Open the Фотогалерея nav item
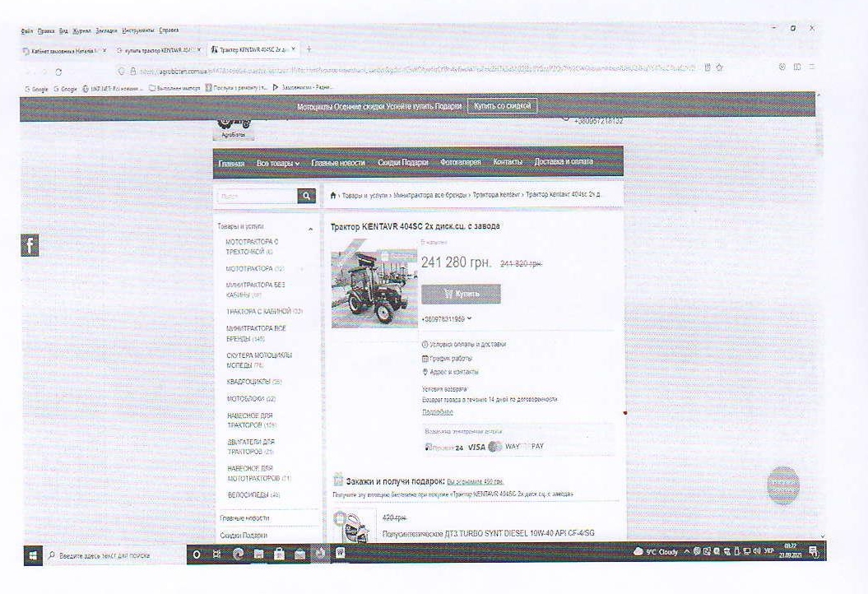The width and height of the screenshot is (868, 594). coord(461,162)
